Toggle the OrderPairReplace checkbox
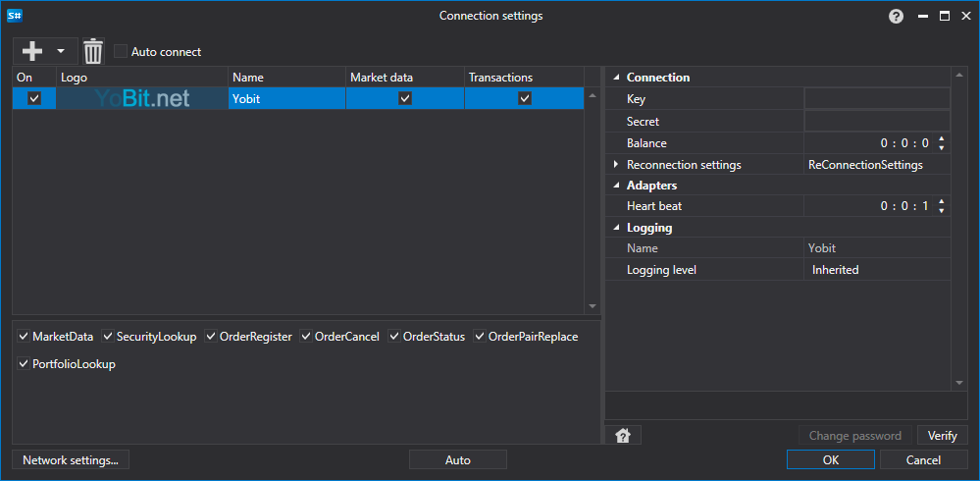980x481 pixels. 480,337
